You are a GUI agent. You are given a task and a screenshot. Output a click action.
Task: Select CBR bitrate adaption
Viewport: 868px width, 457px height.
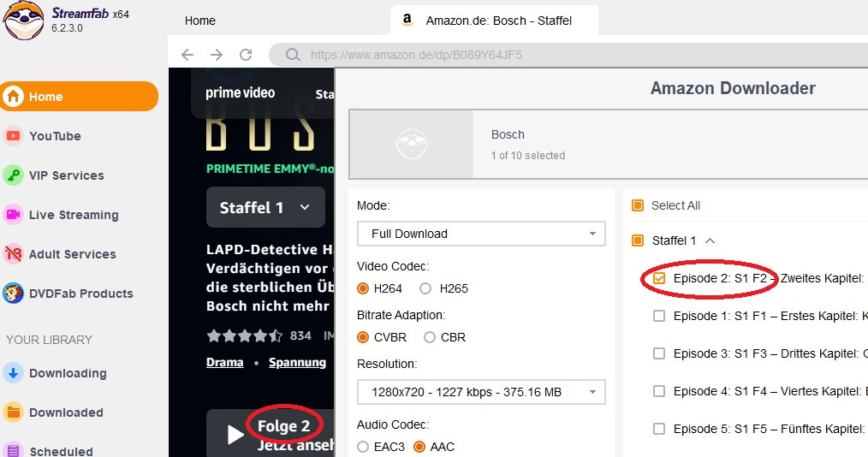click(430, 337)
